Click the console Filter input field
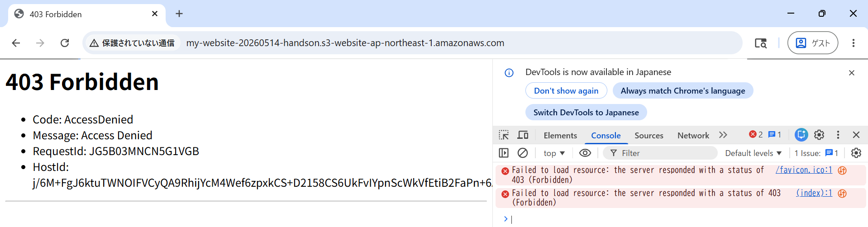 [660, 153]
